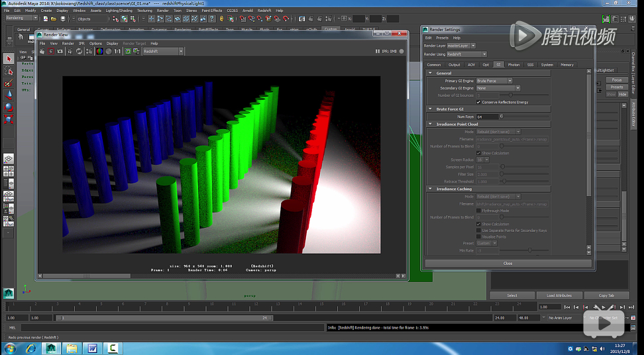
Task: Toggle Show Calculation under Irradiance Point Cloud
Action: tap(478, 153)
